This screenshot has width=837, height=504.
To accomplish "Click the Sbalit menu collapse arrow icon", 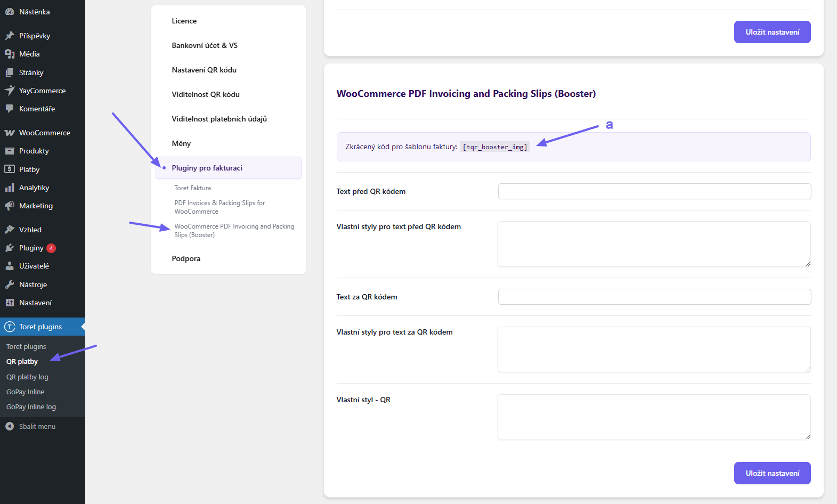I will pos(10,426).
